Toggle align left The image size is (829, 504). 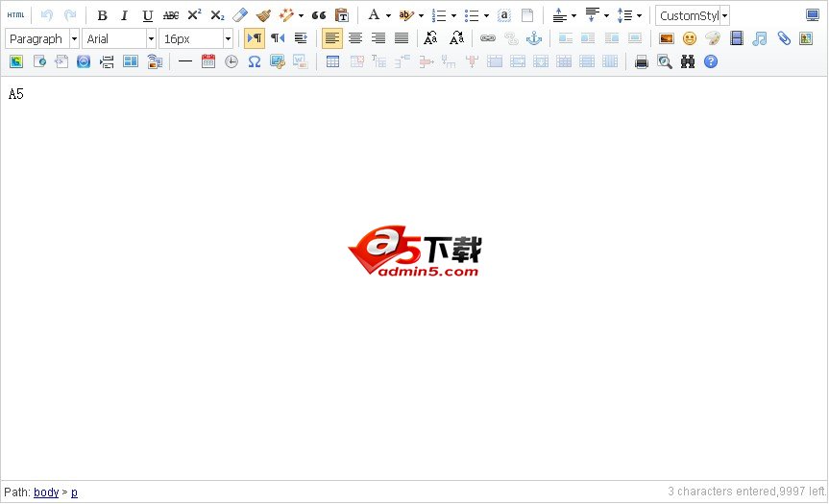click(332, 38)
